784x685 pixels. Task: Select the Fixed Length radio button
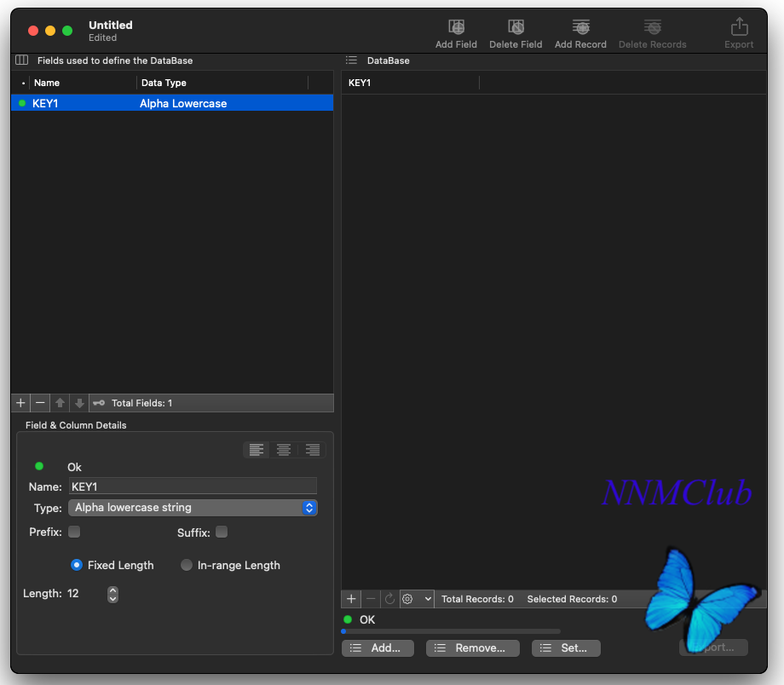(x=77, y=565)
